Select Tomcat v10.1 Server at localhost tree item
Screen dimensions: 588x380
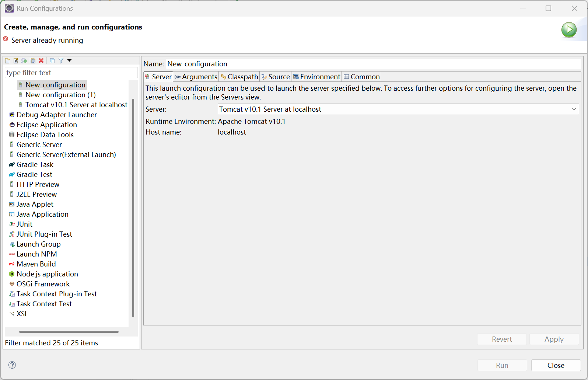73,105
